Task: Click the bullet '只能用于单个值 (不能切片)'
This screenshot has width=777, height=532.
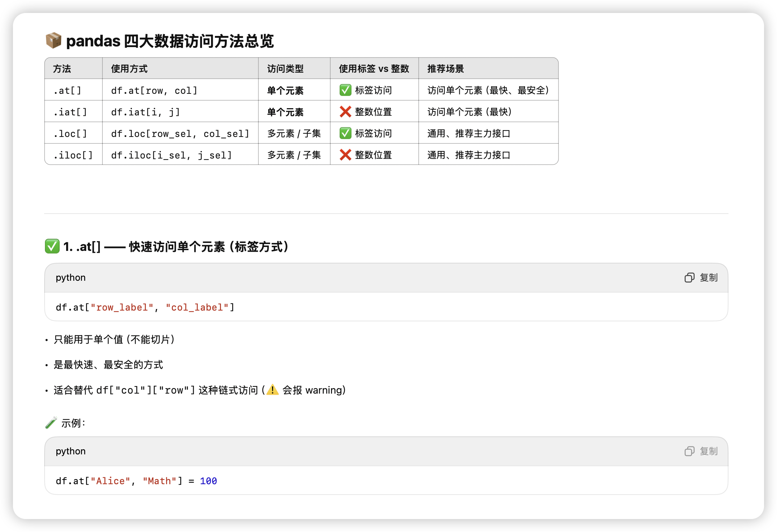Action: click(x=114, y=339)
